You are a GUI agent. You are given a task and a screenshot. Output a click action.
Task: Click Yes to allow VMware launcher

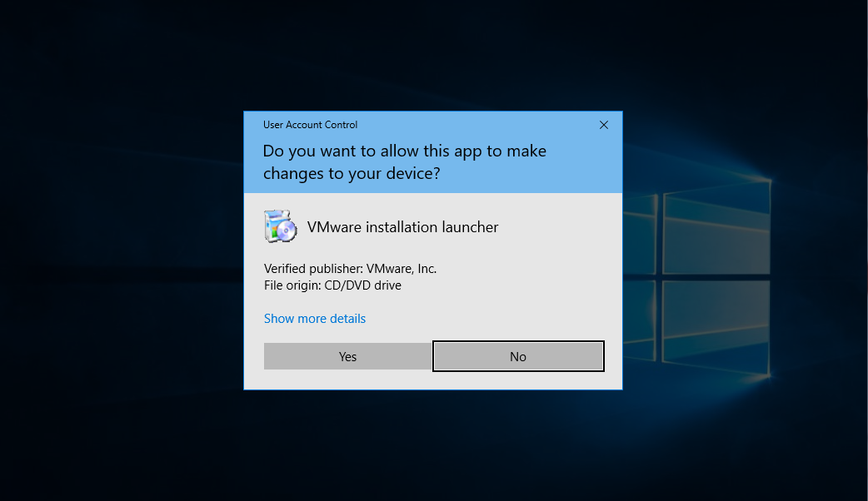(347, 356)
